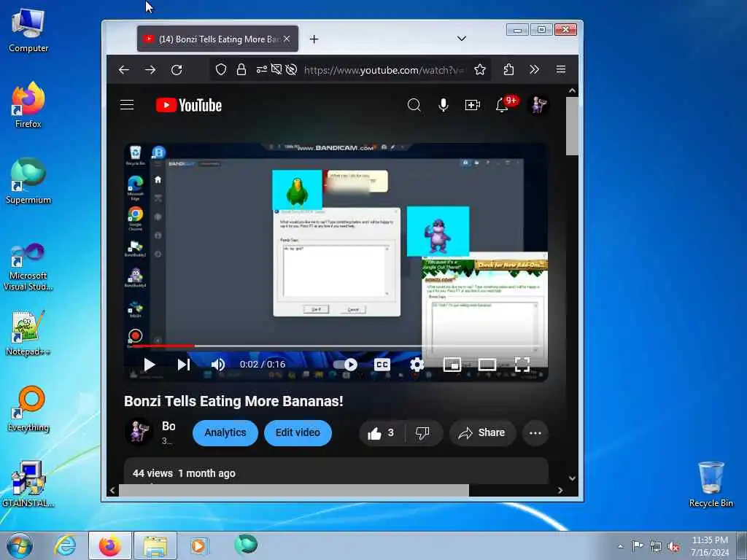
Task: Open more actions three-dot menu
Action: [535, 433]
